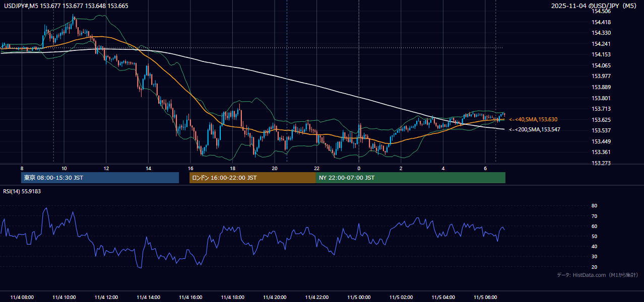Click the 11/4 16:00 bottom time label
Viewport: 644px width, 302px height.
pos(190,297)
